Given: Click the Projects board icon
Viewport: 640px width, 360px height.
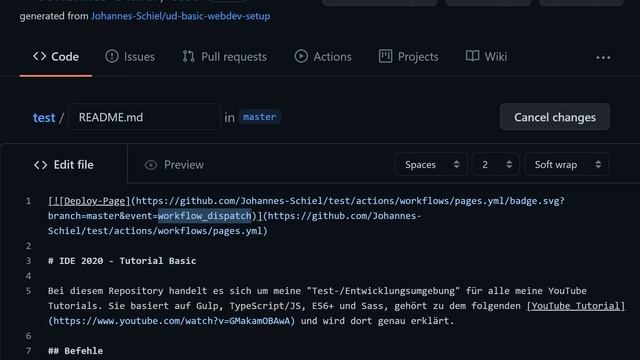Looking at the screenshot, I should click(x=385, y=56).
